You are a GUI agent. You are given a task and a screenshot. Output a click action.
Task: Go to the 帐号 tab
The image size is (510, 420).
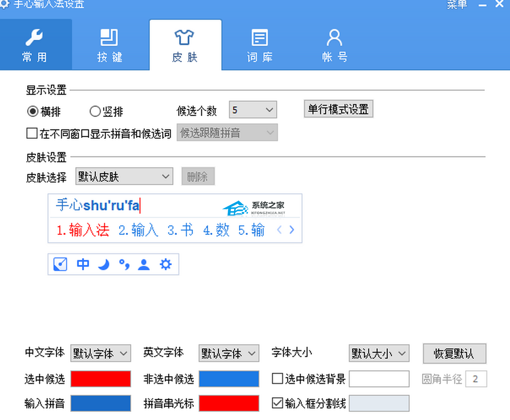click(335, 45)
